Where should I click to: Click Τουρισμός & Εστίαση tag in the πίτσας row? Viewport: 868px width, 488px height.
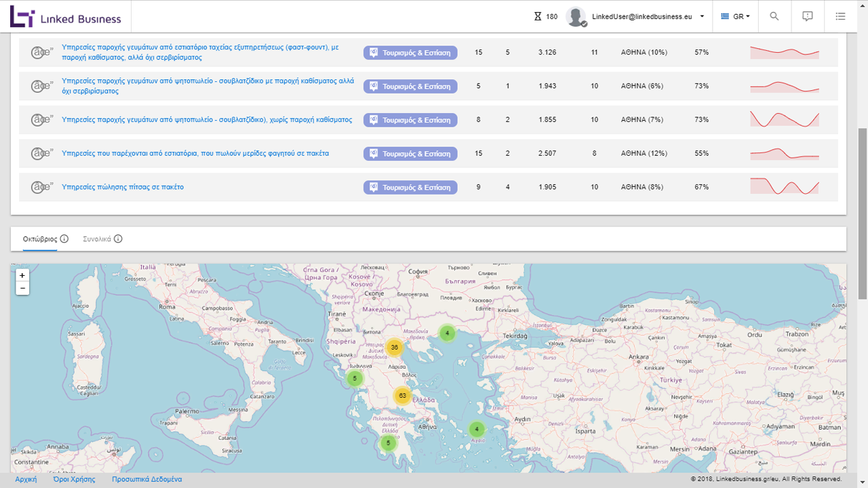[410, 187]
